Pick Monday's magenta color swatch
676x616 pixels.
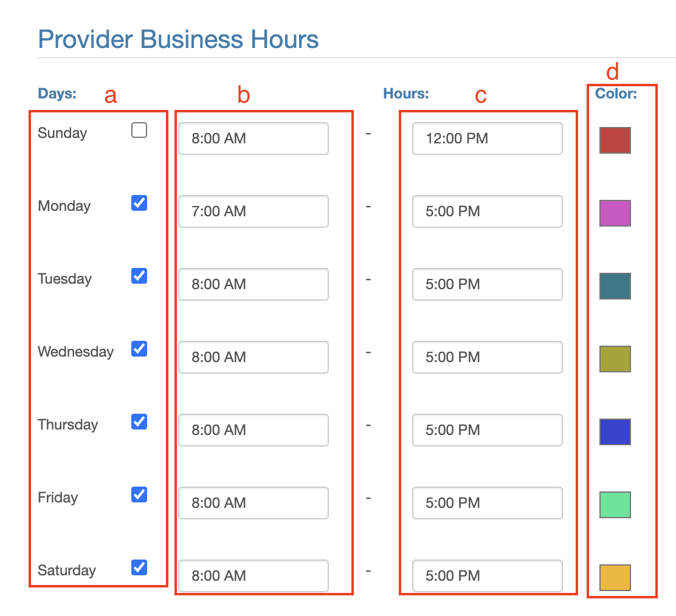tap(615, 213)
